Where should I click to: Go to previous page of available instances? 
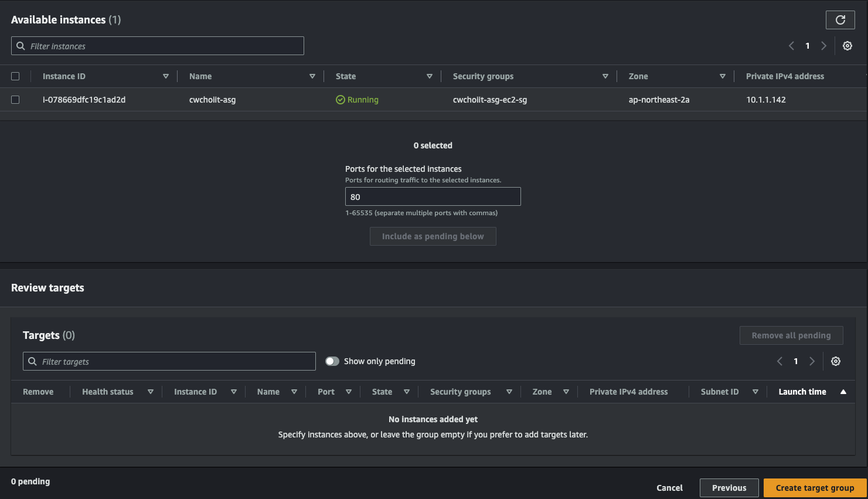pyautogui.click(x=791, y=46)
